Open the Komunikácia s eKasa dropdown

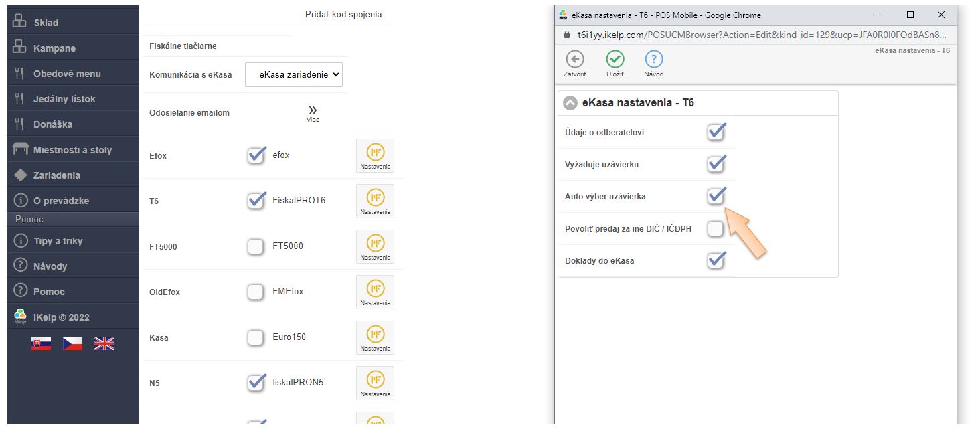pos(294,74)
